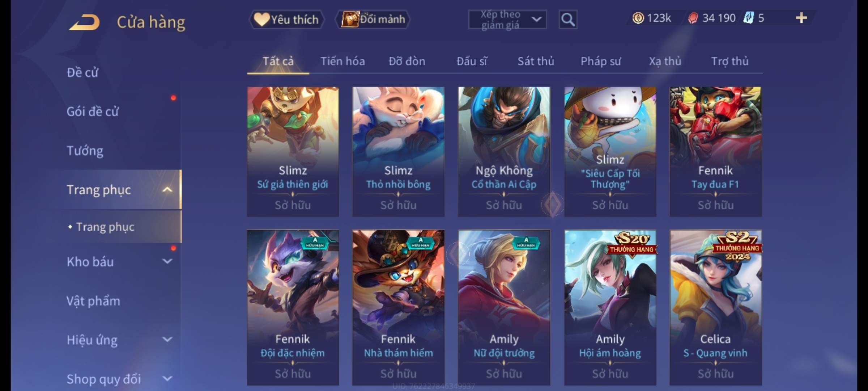Switch to the Pháp sư tab
Viewport: 868px width, 391px height.
click(x=600, y=61)
